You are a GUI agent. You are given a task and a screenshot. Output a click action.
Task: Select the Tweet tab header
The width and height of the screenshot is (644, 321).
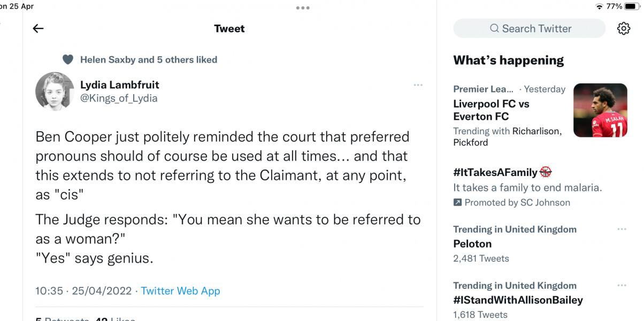229,28
